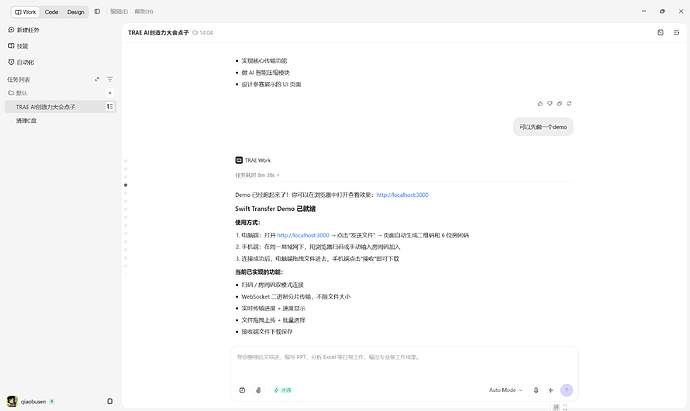
Task: Click the 'Swift Transfer Demo 已就绪' heading
Action: point(275,209)
